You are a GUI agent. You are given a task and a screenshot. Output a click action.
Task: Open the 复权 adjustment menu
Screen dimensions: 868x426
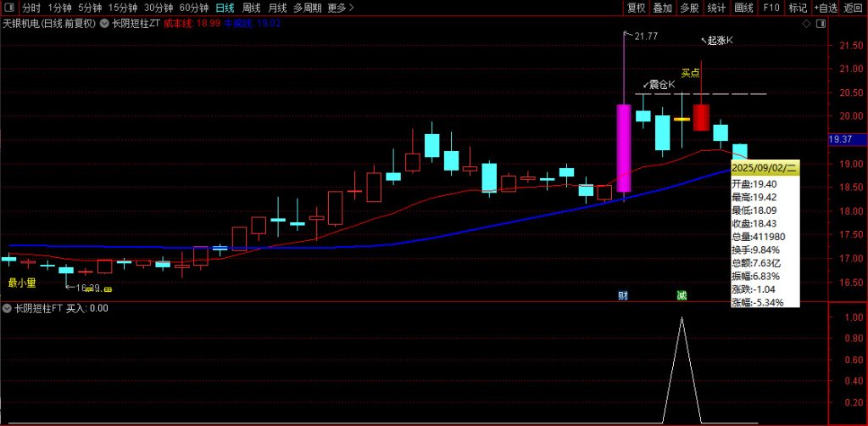636,8
